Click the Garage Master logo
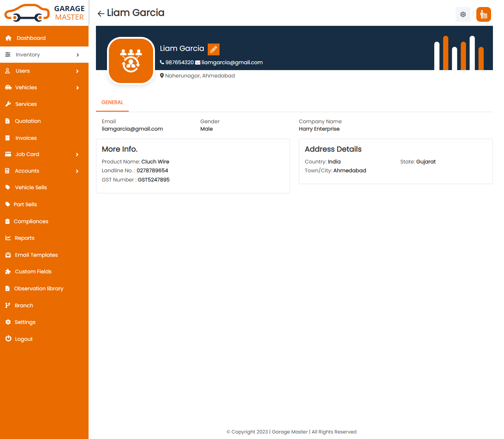The width and height of the screenshot is (504, 439). (44, 13)
